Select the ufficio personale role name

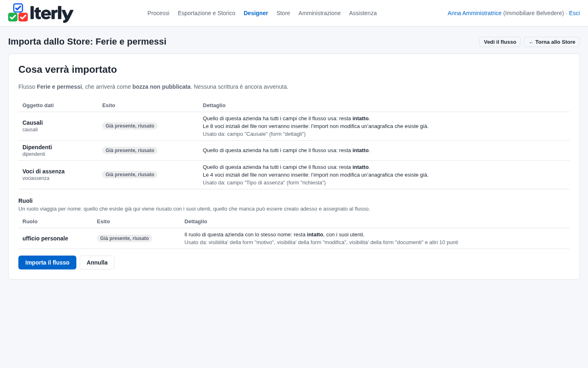click(x=45, y=238)
